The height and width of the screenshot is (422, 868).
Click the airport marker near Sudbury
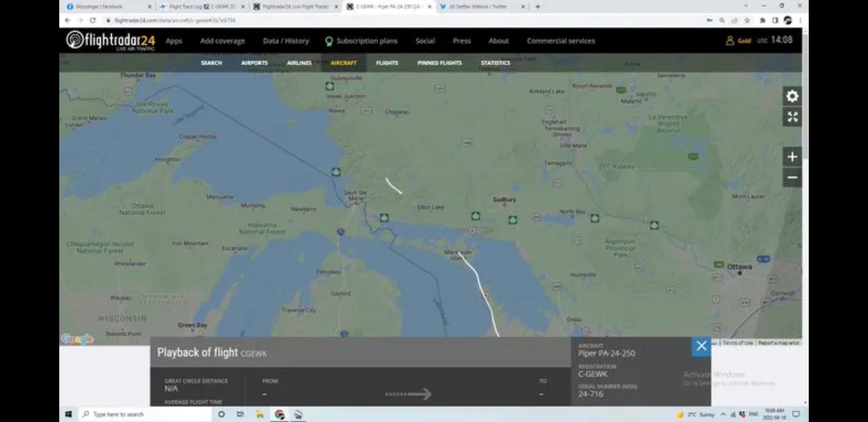tap(513, 220)
